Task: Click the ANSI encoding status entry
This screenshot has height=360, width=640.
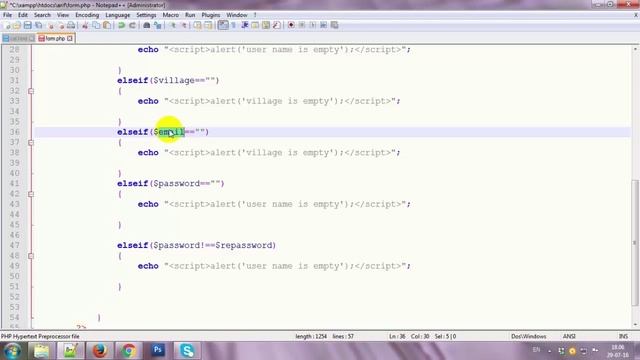Action: [569, 336]
